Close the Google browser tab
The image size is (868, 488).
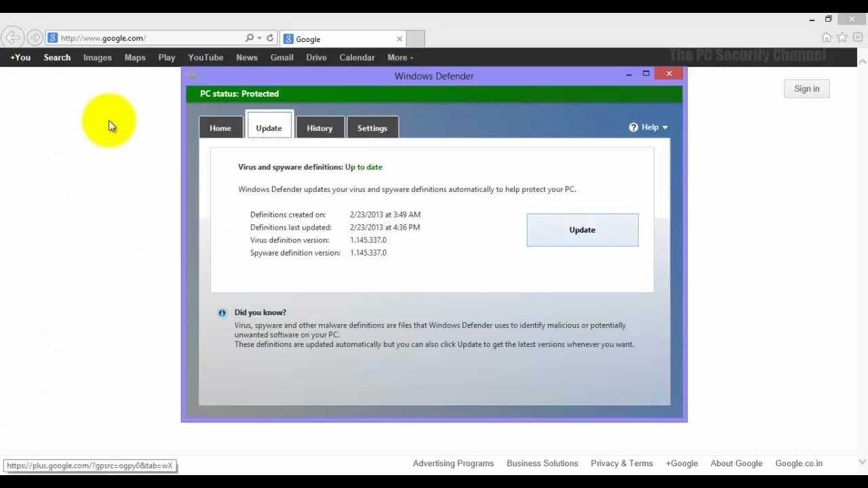tap(399, 39)
